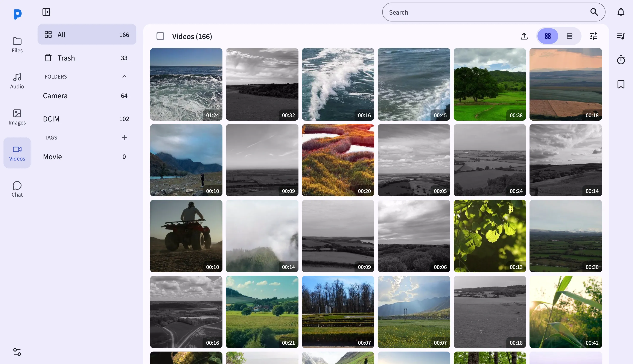Click the search magnifier icon
The image size is (633, 364).
click(x=594, y=12)
